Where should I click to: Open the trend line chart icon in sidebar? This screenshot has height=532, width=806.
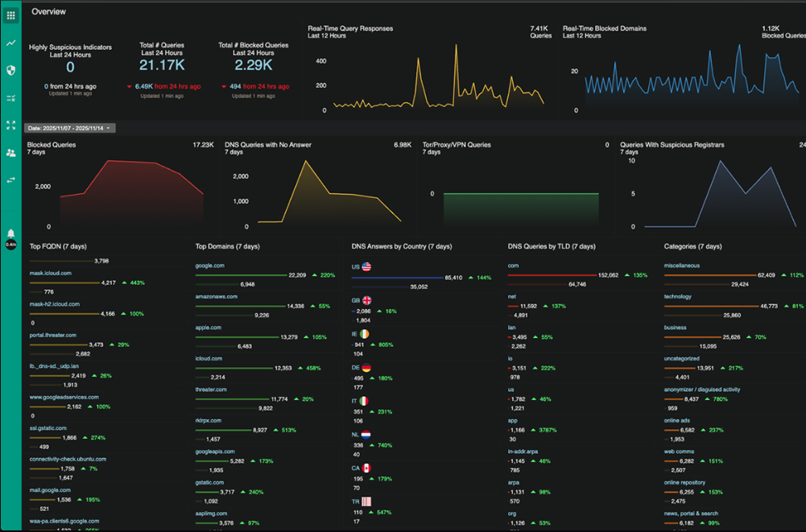coord(10,43)
